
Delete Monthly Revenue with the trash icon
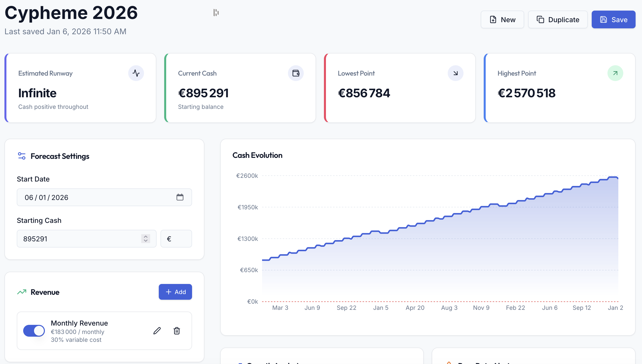pos(177,331)
